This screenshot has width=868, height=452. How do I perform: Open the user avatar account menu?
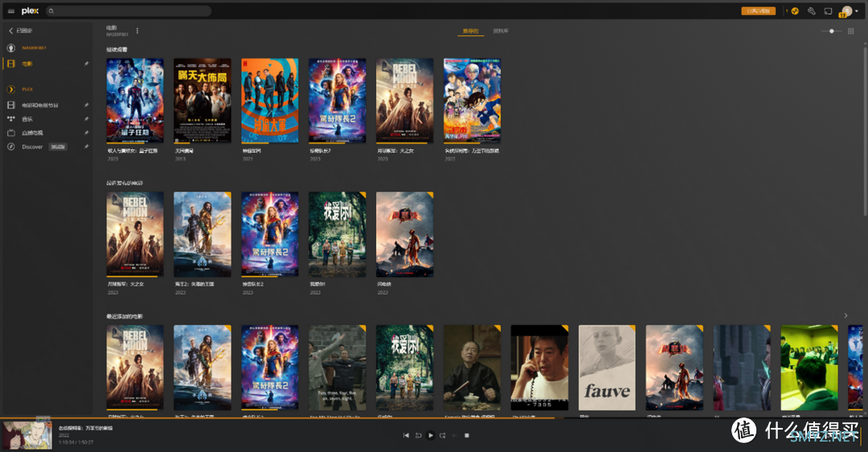[846, 11]
